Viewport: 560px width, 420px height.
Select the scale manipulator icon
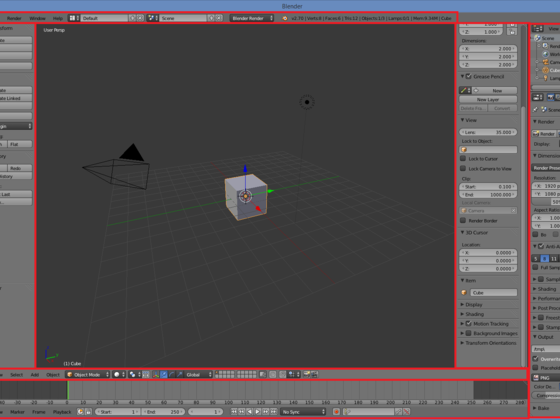click(x=180, y=374)
